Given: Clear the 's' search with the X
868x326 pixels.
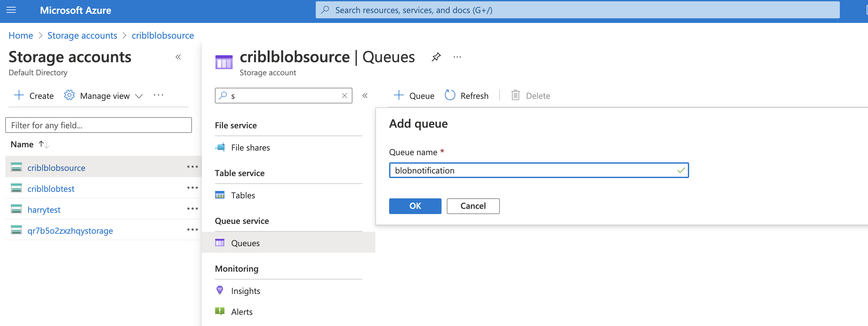Looking at the screenshot, I should [344, 96].
